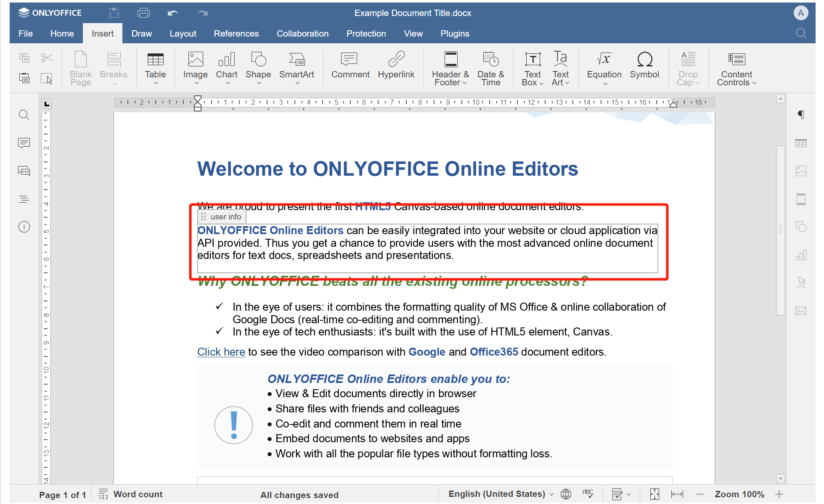Expand the SmartArt dropdown

[297, 83]
